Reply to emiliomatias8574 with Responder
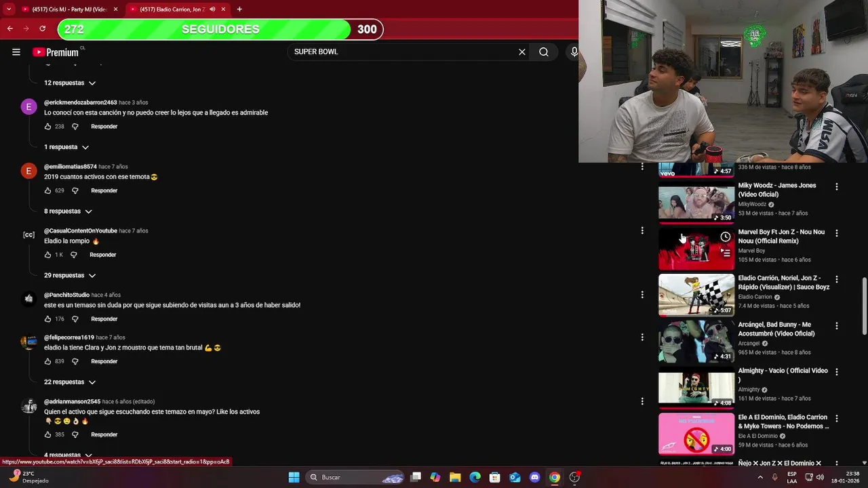The height and width of the screenshot is (488, 868). tap(104, 190)
